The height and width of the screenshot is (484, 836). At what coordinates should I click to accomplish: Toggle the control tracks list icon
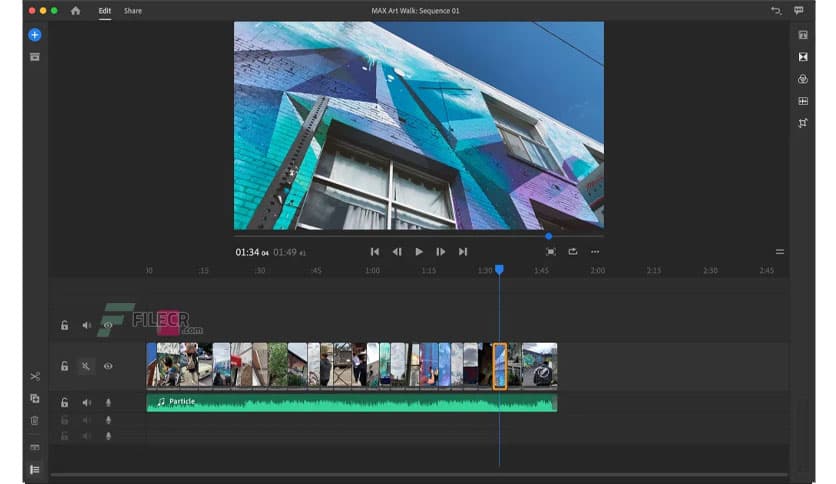tap(35, 470)
